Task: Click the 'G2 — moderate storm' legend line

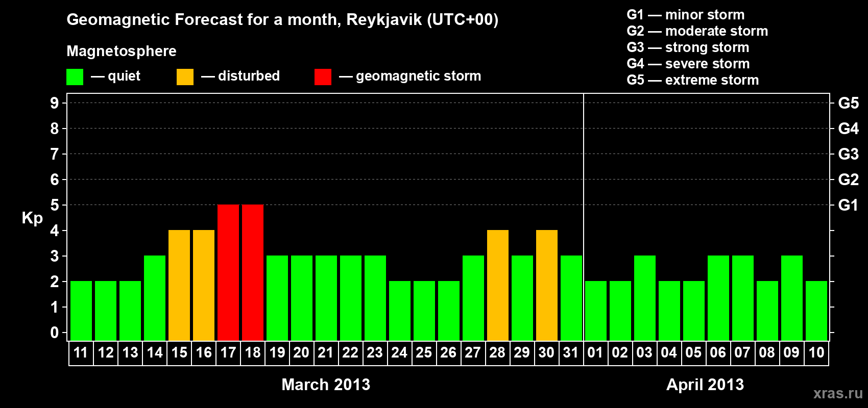Action: click(x=697, y=31)
